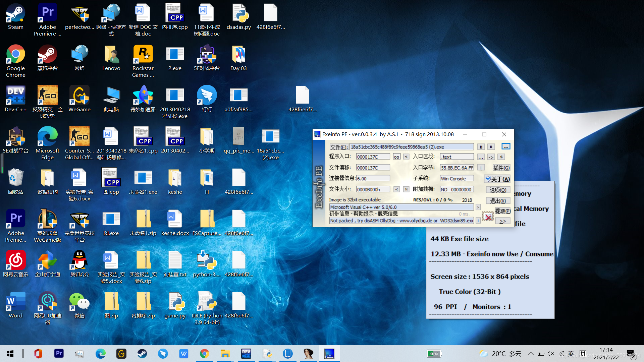Viewport: 644px width, 362px height.
Task: Click the H (hex viewer) button in Exeinfo PE
Action: (481, 147)
